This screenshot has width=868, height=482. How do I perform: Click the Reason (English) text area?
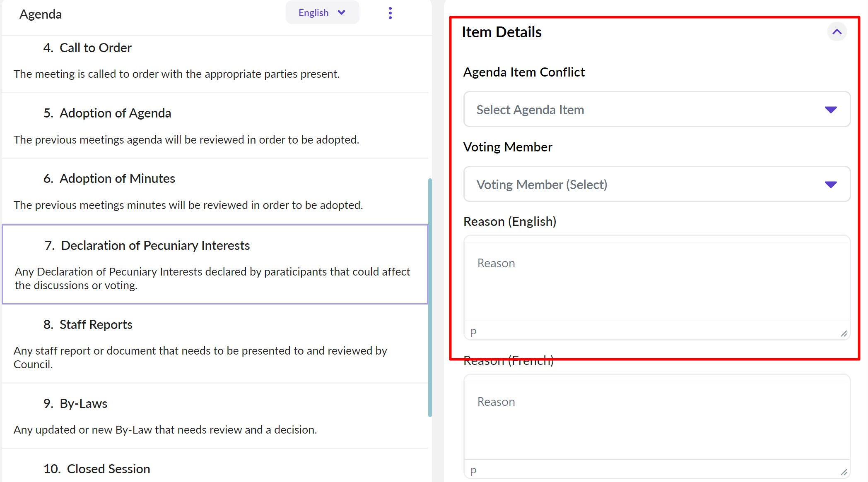point(656,281)
